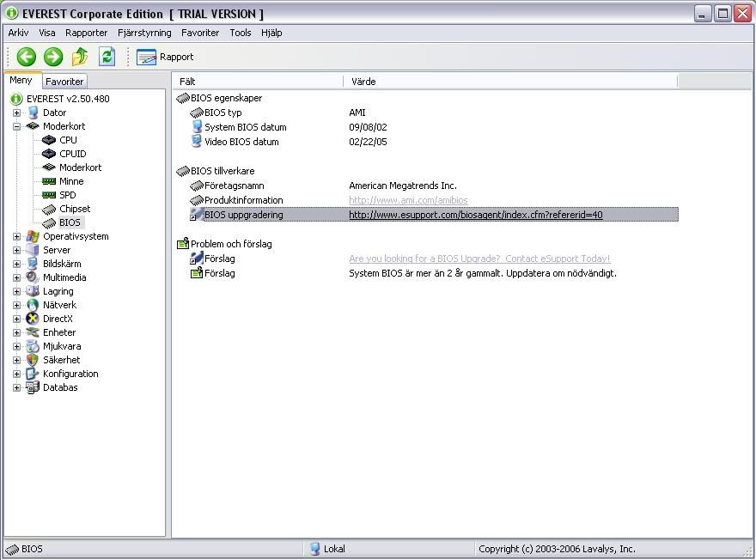
Task: Open the Rapporter menu
Action: pyautogui.click(x=86, y=33)
